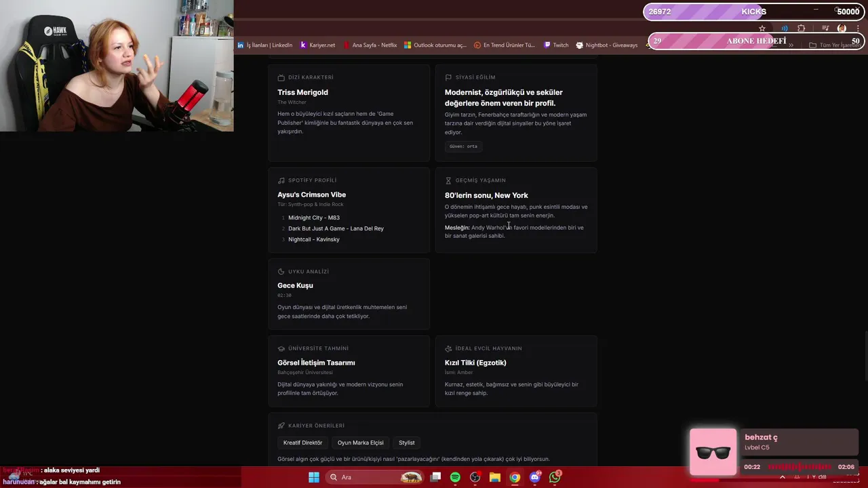Click the Kariyer Önerileri rocket icon
868x488 pixels.
pos(281,426)
